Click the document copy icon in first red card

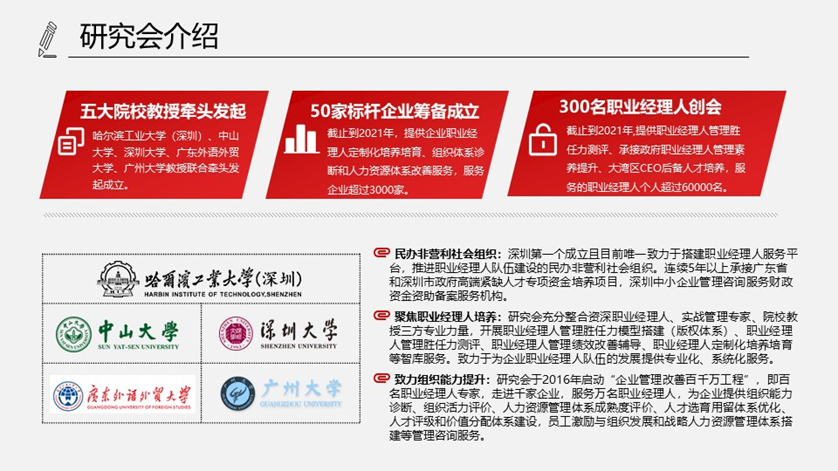click(x=71, y=142)
